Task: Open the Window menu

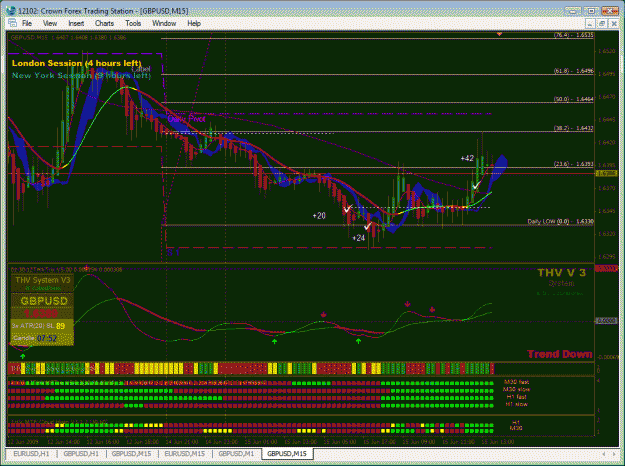Action: point(164,24)
